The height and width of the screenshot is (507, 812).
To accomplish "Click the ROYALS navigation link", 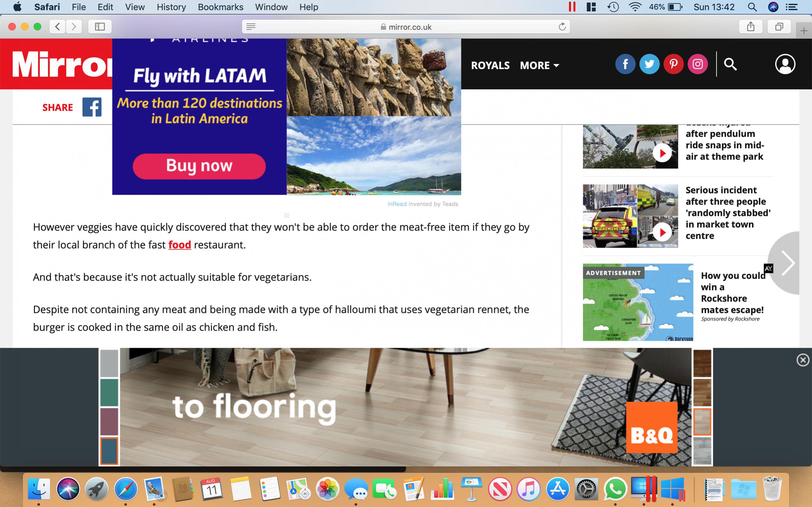I will point(490,65).
